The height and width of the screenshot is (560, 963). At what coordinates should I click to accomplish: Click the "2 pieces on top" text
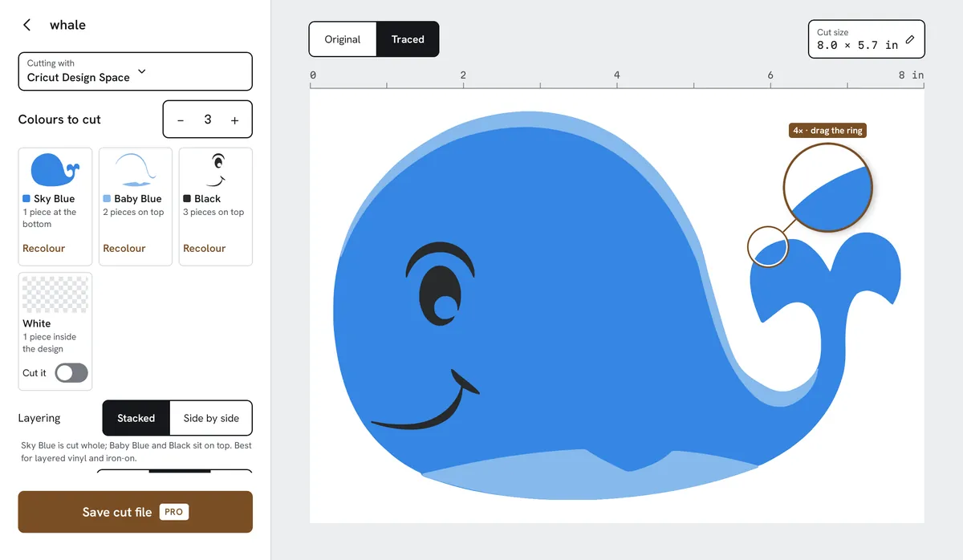(x=133, y=213)
